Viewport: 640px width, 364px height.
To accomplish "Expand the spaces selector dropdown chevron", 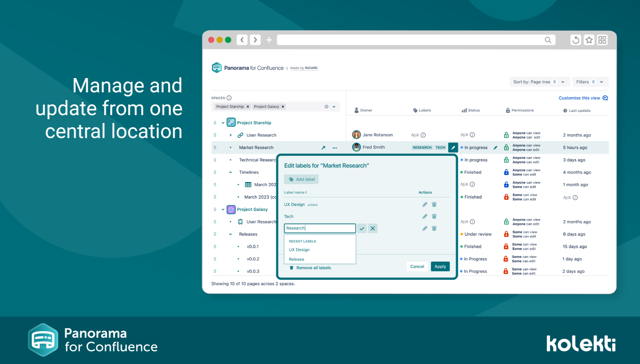I will [334, 107].
